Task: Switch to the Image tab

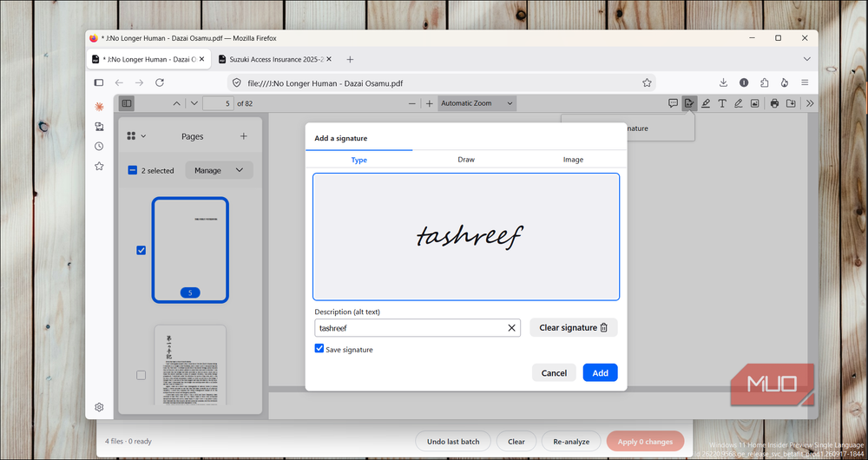Action: point(573,160)
